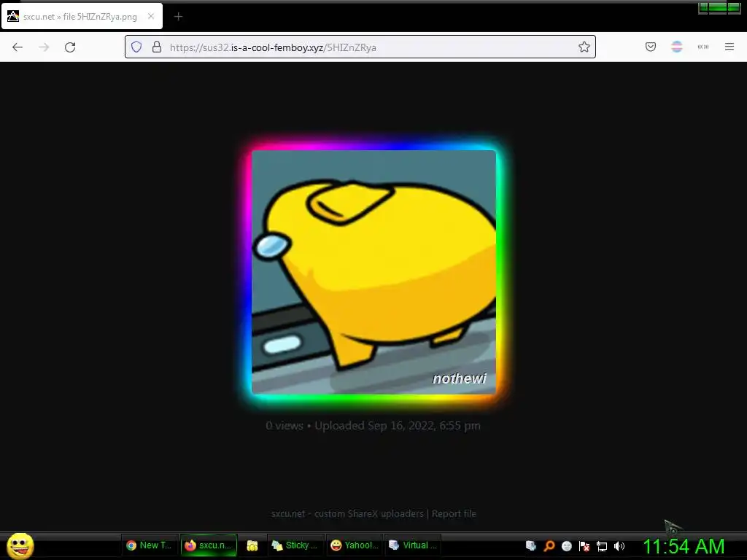Open the folder taskbar item
This screenshot has height=560, width=747.
252,545
